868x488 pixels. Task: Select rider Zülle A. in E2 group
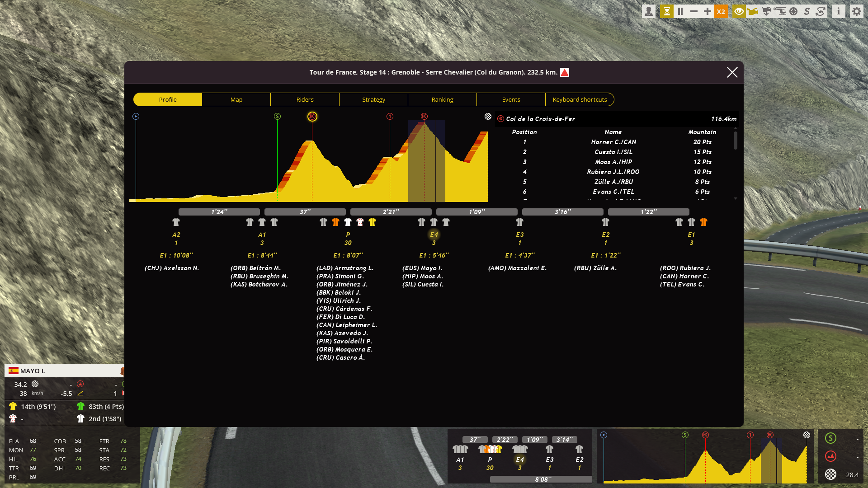[595, 268]
